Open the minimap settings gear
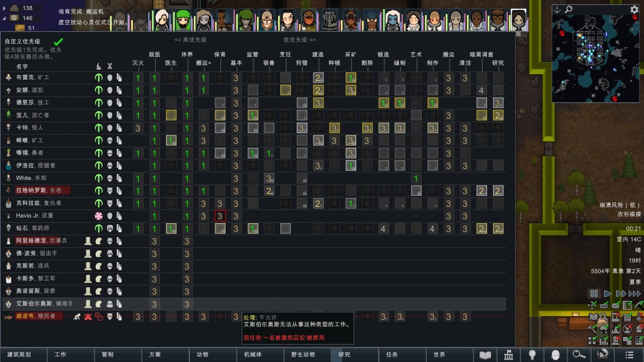 [634, 9]
